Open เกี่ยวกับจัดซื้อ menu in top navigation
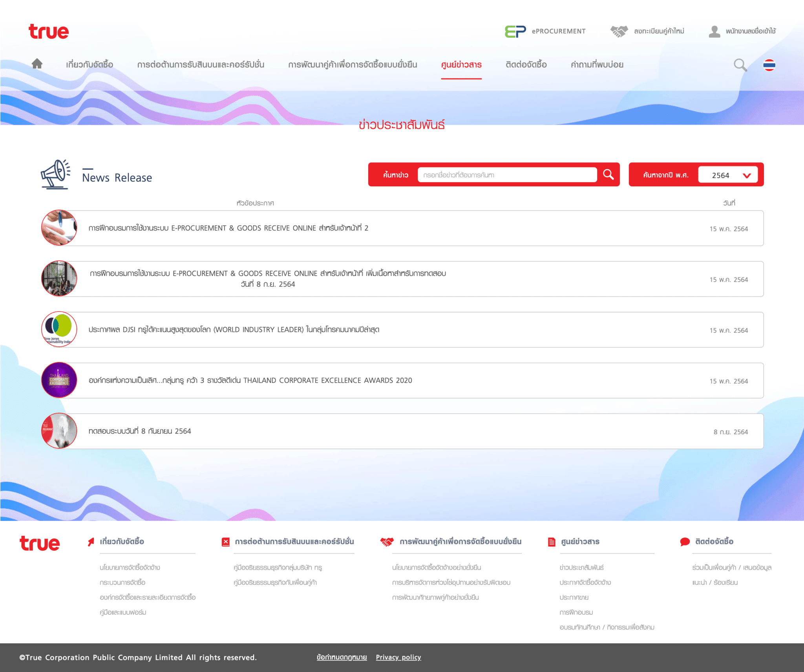This screenshot has width=804, height=672. point(90,65)
